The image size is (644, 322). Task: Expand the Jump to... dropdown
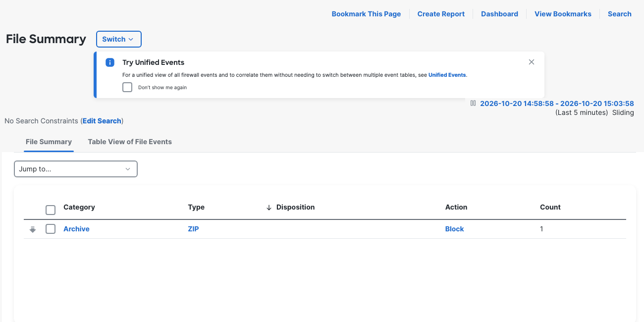point(76,169)
